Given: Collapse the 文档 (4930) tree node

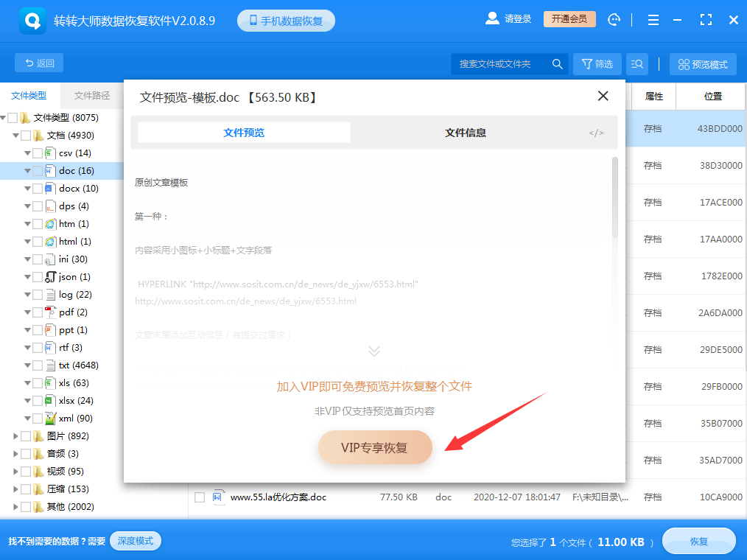Looking at the screenshot, I should [x=15, y=136].
